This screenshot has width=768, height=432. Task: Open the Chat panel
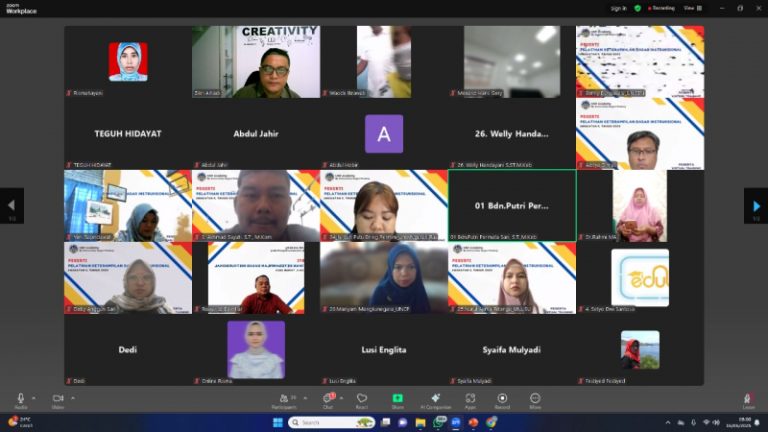pyautogui.click(x=328, y=400)
